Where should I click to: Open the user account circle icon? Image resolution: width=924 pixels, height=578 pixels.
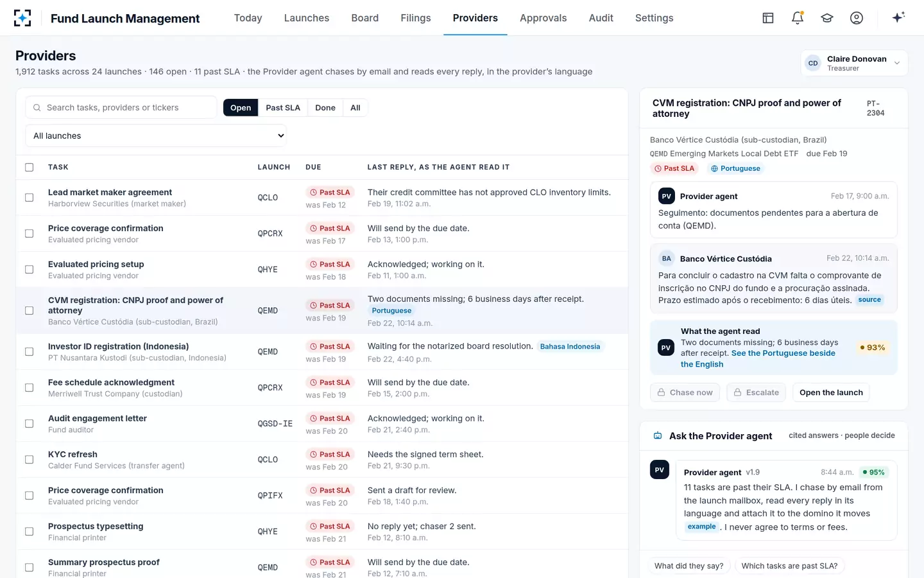857,18
